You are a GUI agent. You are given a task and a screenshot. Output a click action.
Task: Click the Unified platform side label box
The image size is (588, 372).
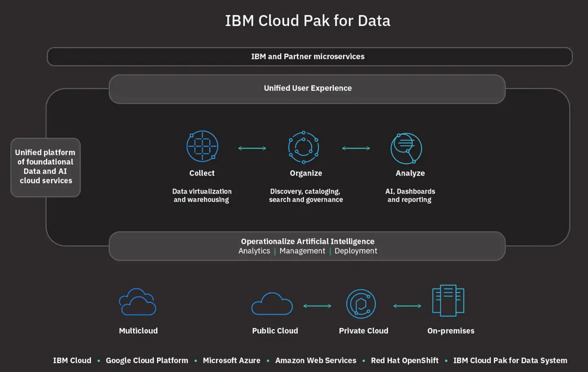pos(46,167)
